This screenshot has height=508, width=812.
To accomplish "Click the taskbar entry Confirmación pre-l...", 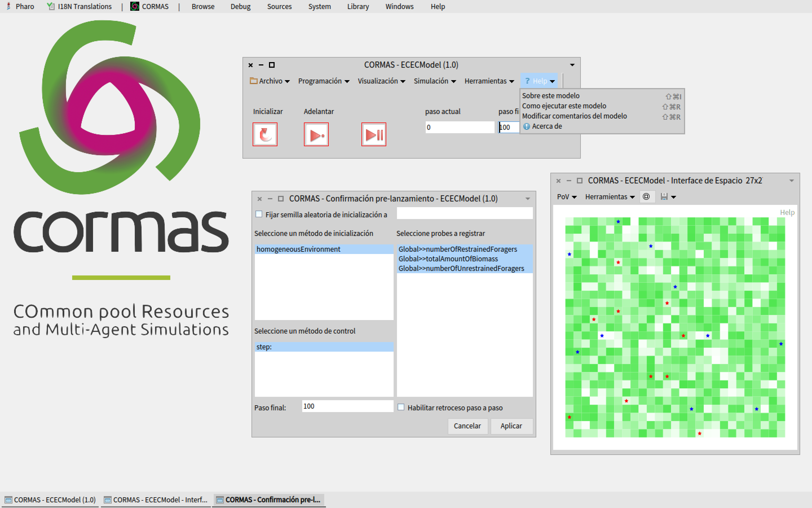I will tap(268, 500).
